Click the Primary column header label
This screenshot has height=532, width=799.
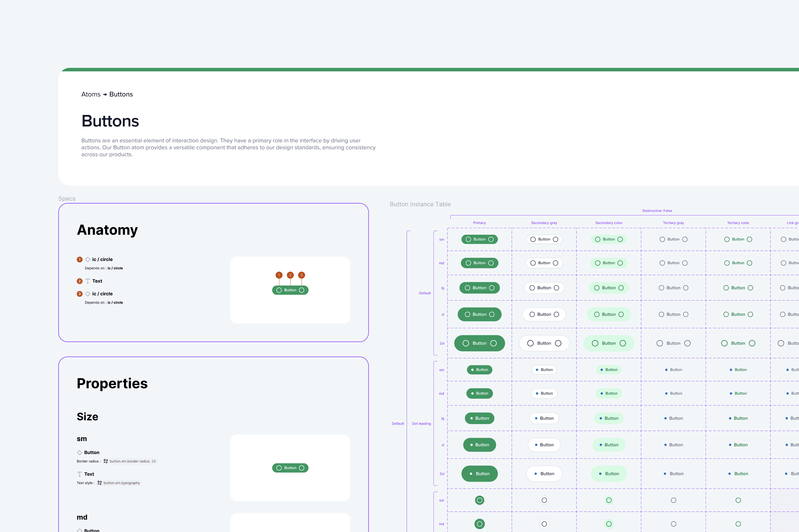[x=480, y=223]
